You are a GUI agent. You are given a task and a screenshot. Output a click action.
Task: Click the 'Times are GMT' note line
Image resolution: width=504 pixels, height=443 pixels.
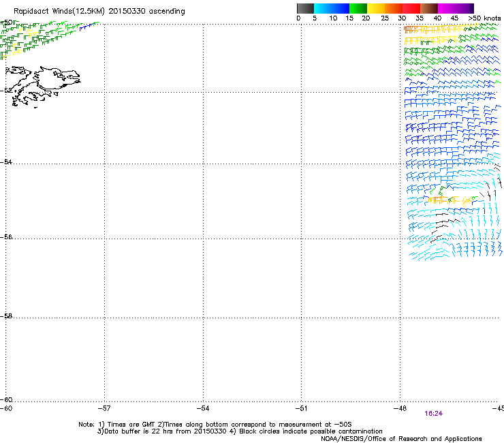point(215,425)
